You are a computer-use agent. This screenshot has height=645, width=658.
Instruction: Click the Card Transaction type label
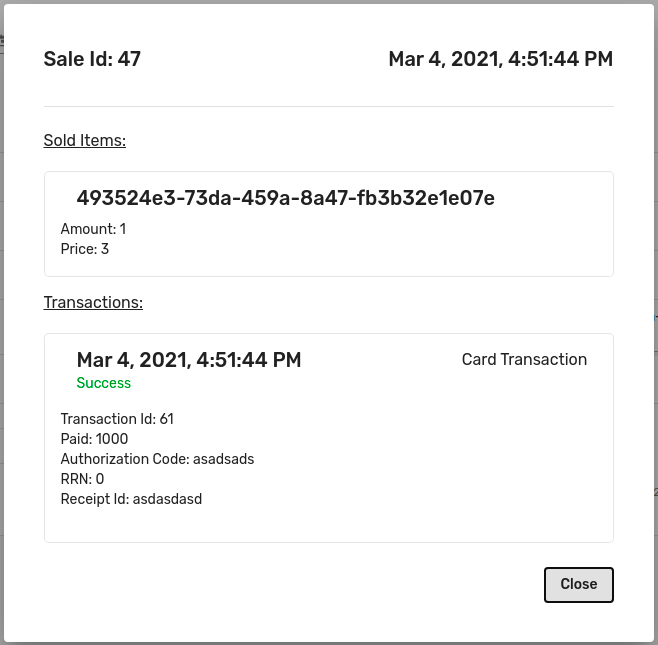pos(524,360)
